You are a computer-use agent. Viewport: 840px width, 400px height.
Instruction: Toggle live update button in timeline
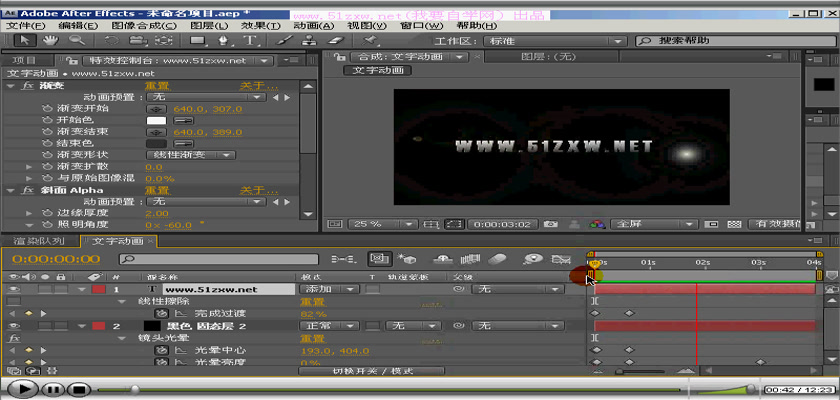(x=379, y=259)
